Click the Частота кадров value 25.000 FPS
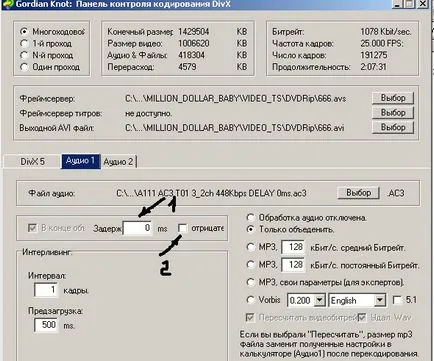434x361 pixels. tap(382, 43)
